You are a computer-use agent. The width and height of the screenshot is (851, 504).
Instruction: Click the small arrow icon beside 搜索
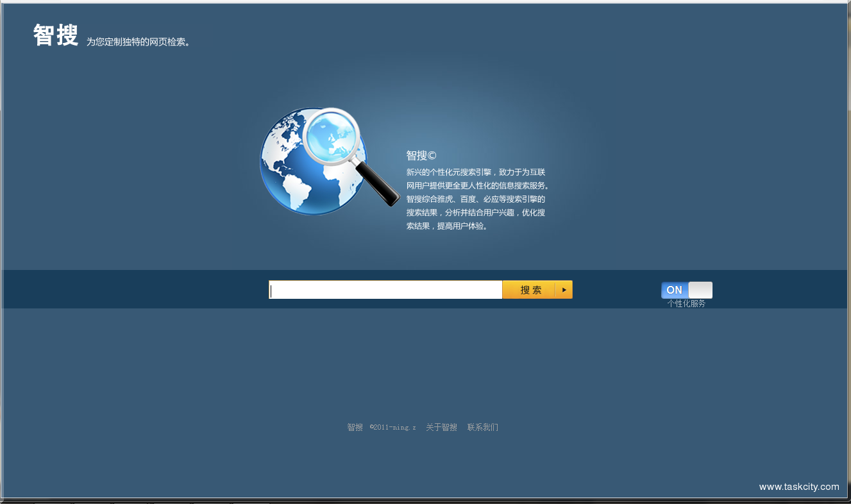[x=564, y=290]
